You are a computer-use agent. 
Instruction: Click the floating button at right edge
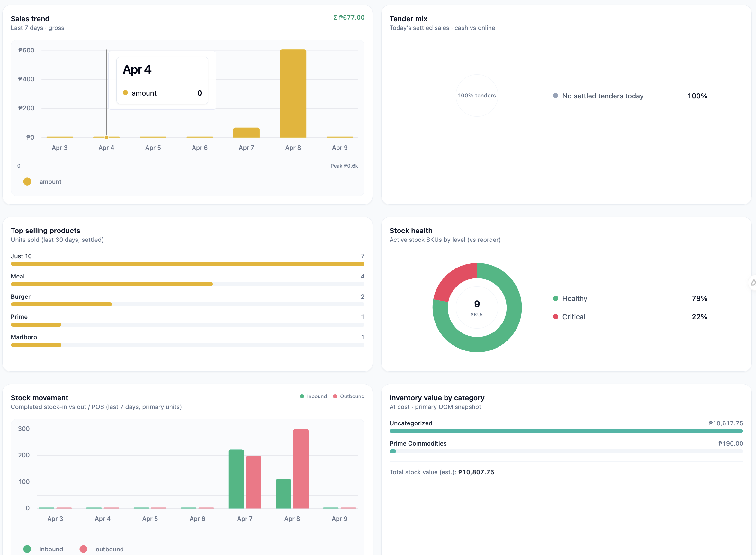pyautogui.click(x=753, y=283)
